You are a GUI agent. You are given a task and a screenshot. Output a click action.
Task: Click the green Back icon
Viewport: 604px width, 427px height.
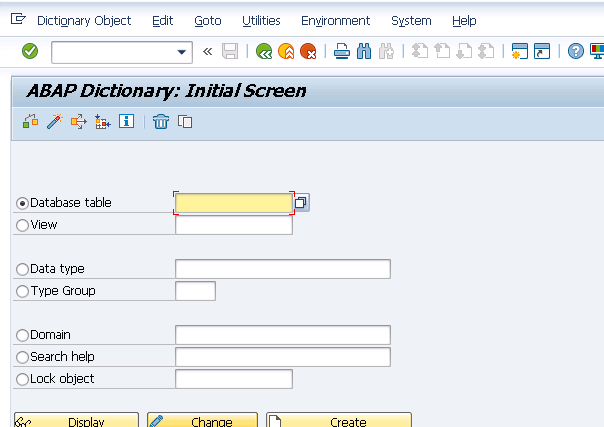264,51
